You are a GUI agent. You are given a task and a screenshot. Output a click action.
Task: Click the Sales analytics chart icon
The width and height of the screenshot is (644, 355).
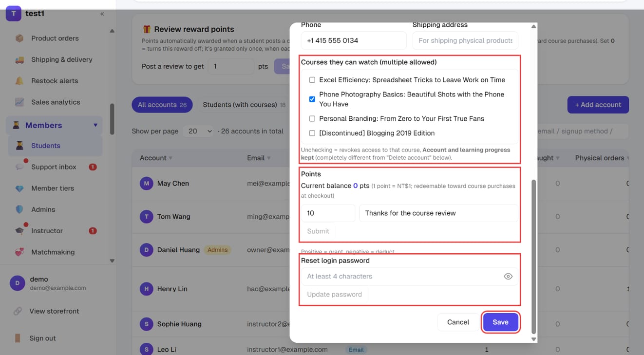tap(19, 102)
